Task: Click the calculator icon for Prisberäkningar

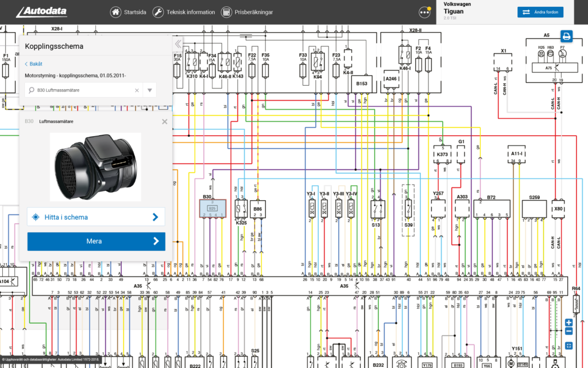Action: 226,12
